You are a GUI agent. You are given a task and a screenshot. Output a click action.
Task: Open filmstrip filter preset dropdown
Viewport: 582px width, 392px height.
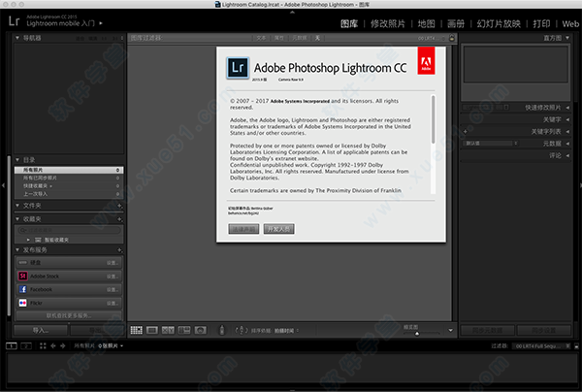click(542, 346)
